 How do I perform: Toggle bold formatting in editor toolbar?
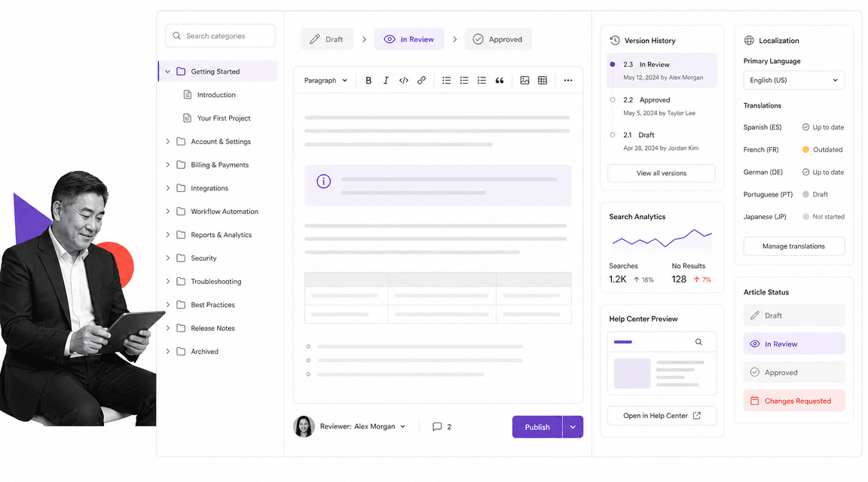pyautogui.click(x=368, y=81)
